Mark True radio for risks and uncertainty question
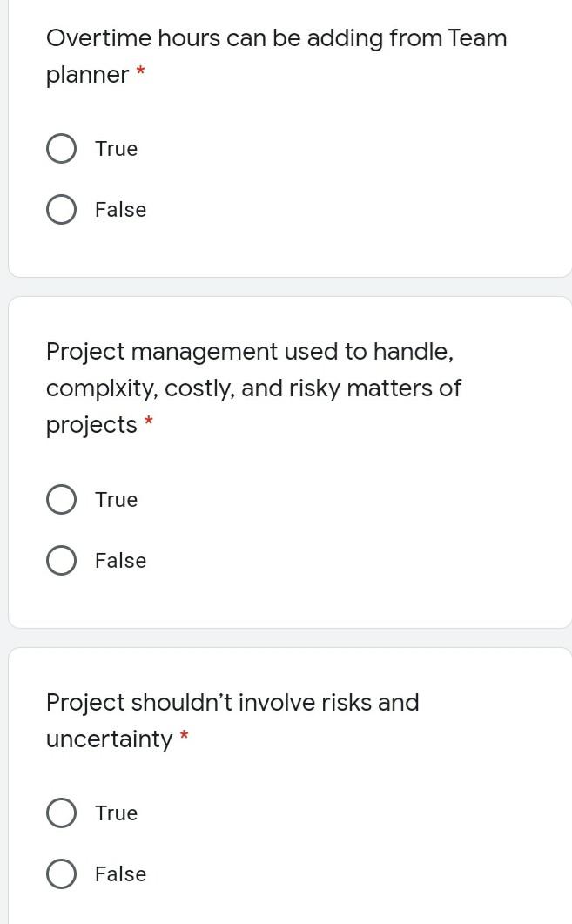The image size is (572, 924). (x=61, y=813)
